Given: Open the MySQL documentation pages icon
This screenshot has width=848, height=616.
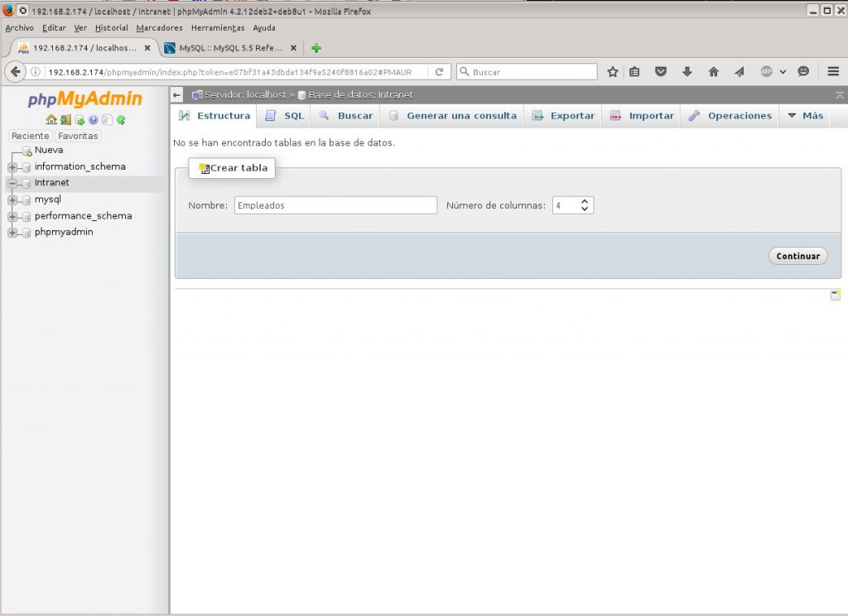Looking at the screenshot, I should pyautogui.click(x=107, y=119).
